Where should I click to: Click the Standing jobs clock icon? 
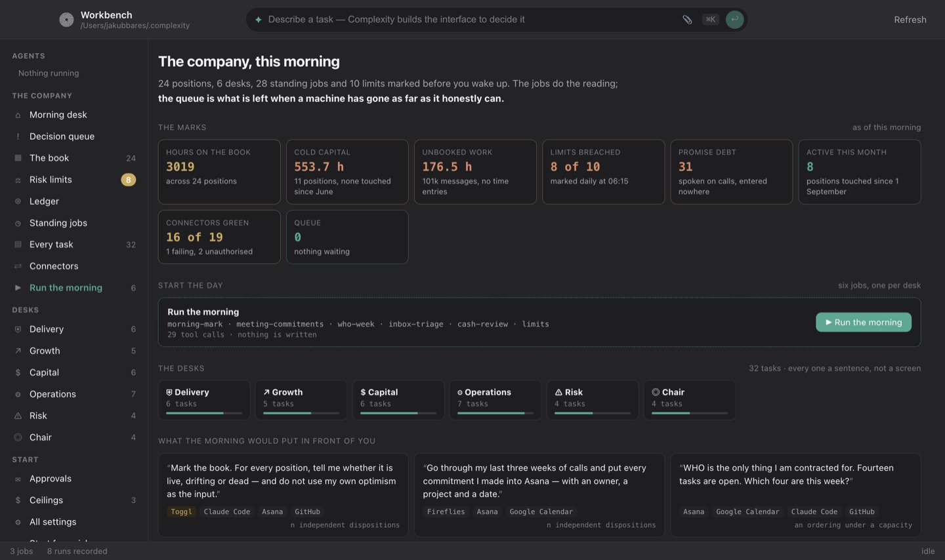(x=18, y=223)
